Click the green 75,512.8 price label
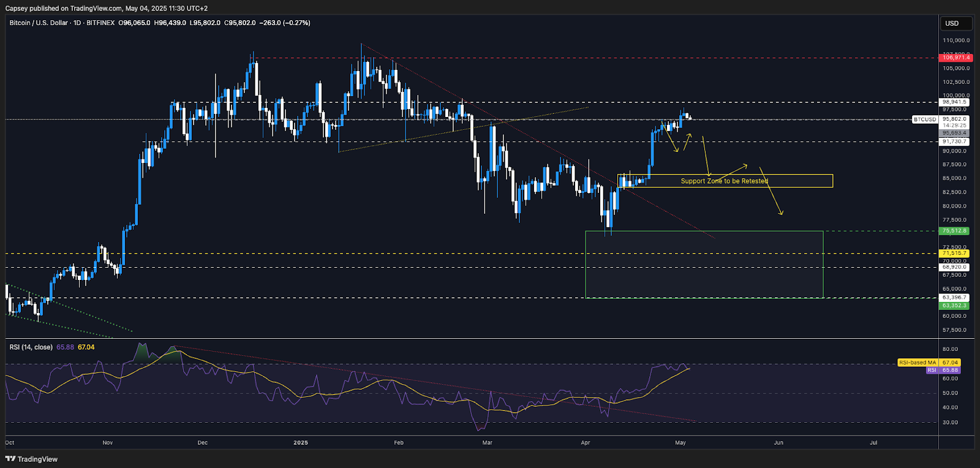The width and height of the screenshot is (980, 468). [954, 231]
